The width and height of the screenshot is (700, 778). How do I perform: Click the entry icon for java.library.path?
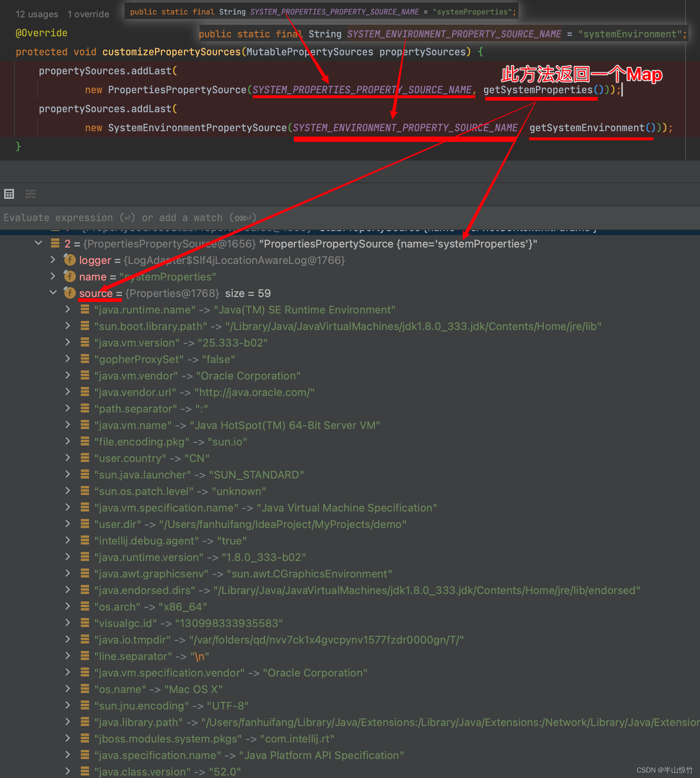85,722
